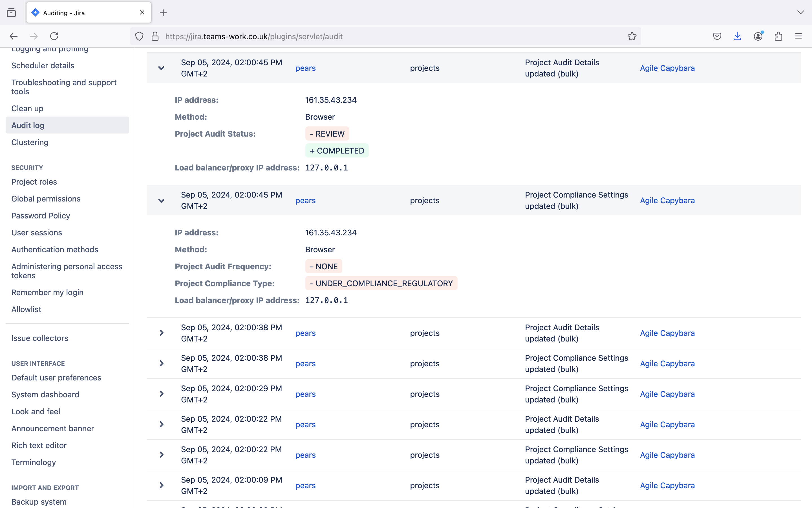Reload the current page
812x508 pixels.
click(54, 36)
